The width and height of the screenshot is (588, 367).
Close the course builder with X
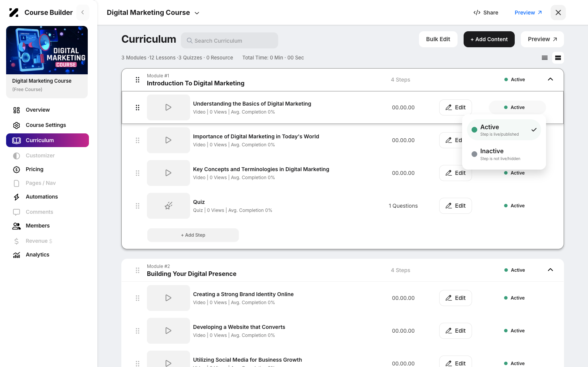pyautogui.click(x=558, y=13)
